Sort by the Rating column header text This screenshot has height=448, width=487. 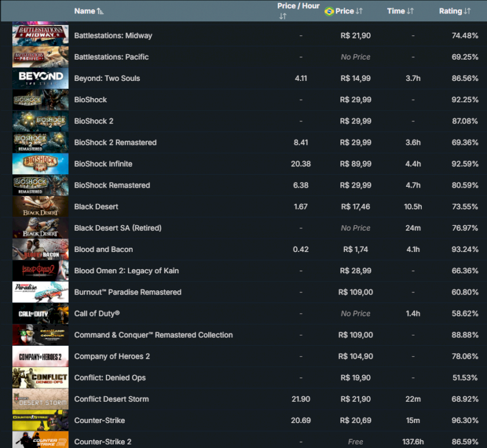point(450,11)
